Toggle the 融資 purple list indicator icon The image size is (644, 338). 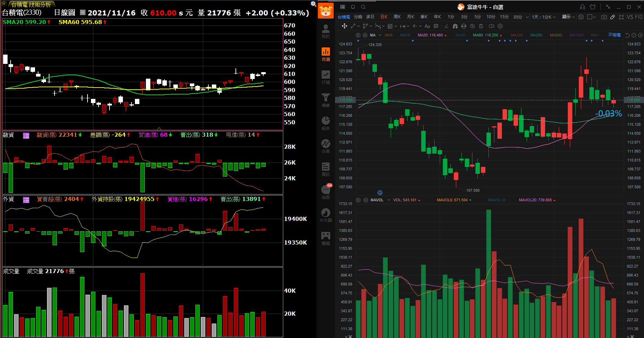(26, 135)
